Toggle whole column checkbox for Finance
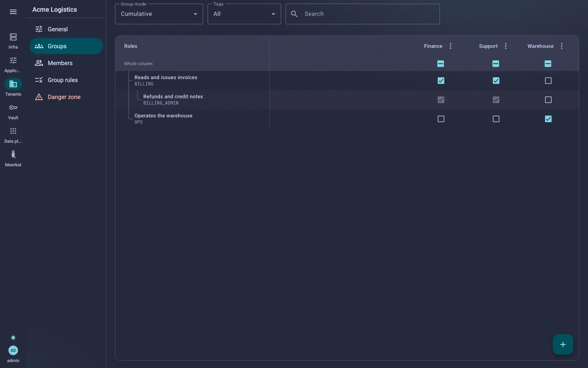588x368 pixels. (441, 64)
